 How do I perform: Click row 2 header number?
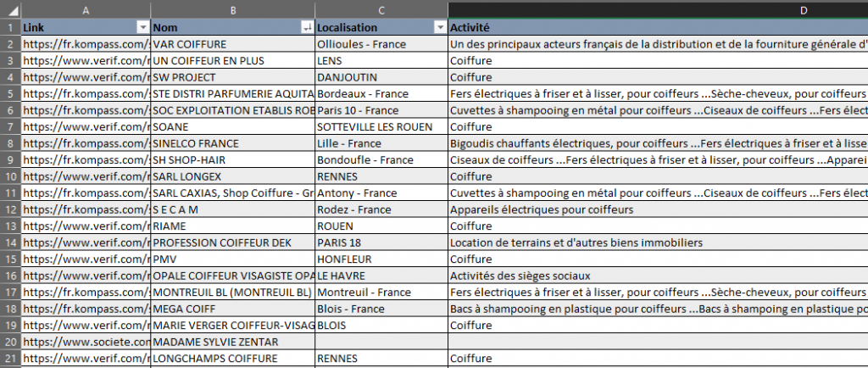[10, 44]
